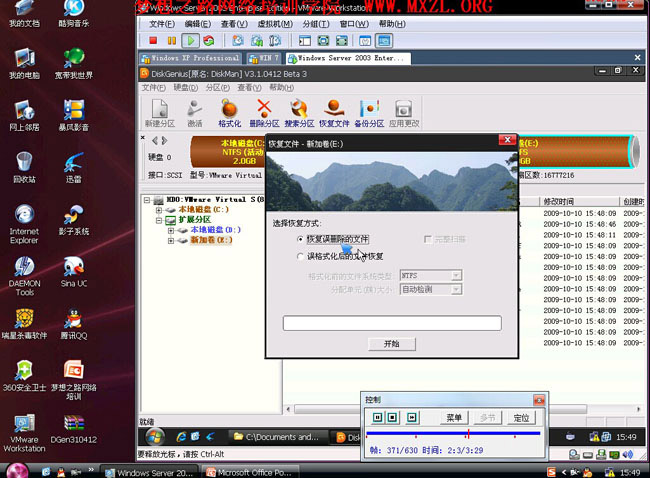Click VMware console view icon
650x478 pixels.
[384, 41]
